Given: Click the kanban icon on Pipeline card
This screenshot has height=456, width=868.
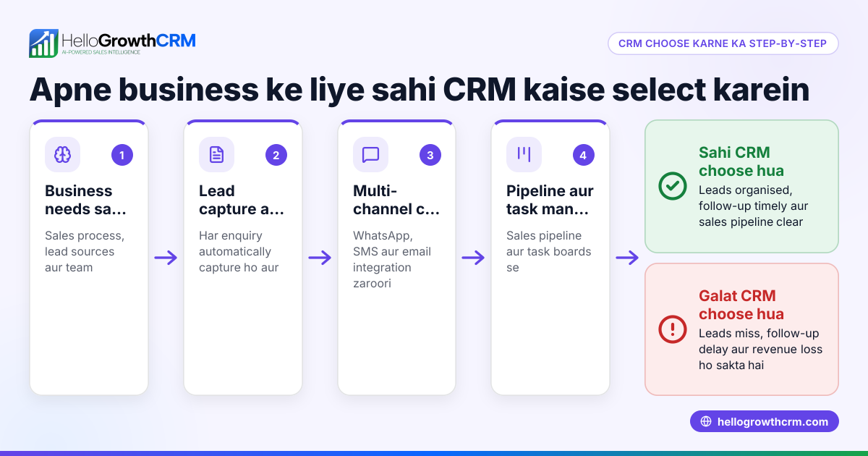Looking at the screenshot, I should coord(524,154).
